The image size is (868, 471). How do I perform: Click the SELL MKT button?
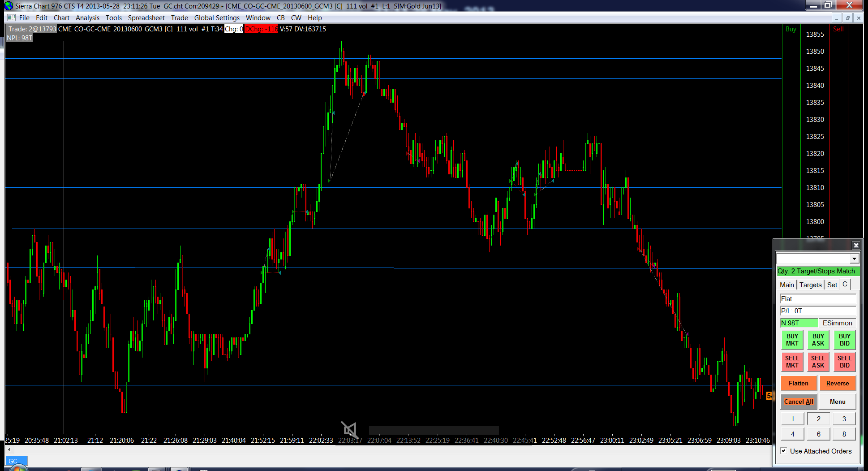click(x=792, y=362)
